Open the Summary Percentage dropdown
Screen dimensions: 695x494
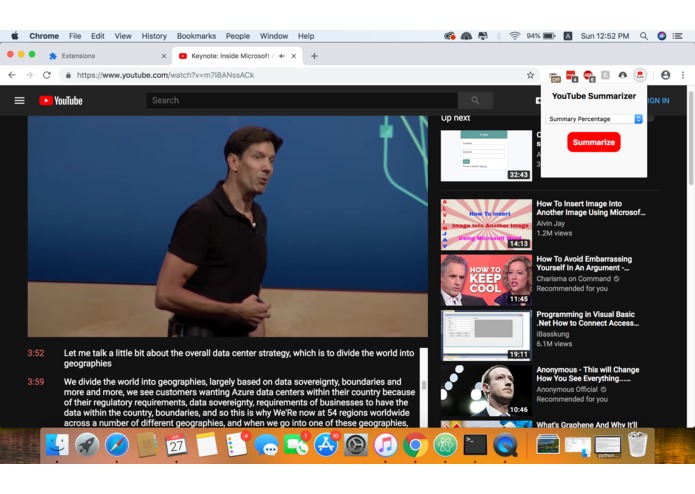click(594, 119)
